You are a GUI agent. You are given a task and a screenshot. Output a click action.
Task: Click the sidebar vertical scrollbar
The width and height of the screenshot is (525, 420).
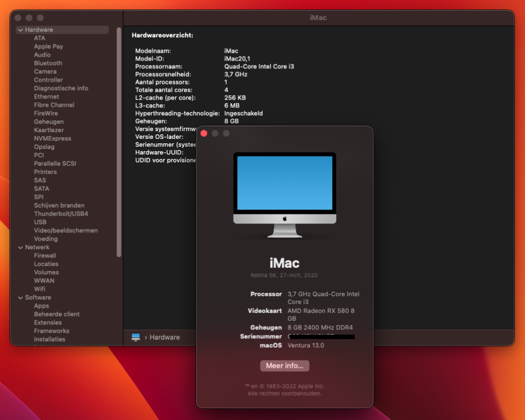[119, 142]
